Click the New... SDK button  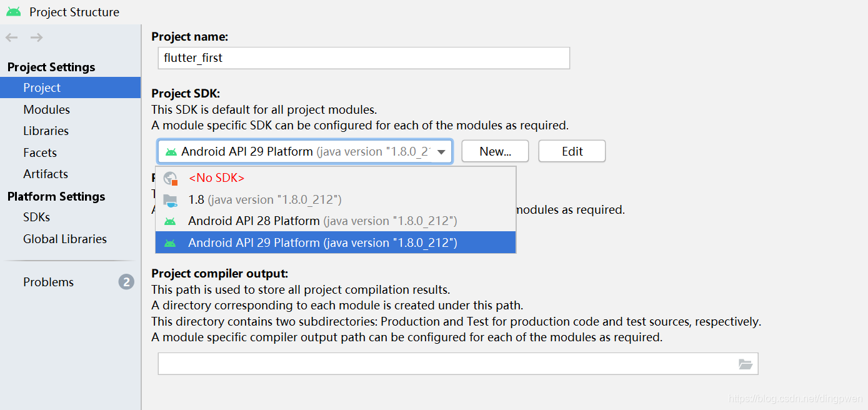[x=495, y=151]
